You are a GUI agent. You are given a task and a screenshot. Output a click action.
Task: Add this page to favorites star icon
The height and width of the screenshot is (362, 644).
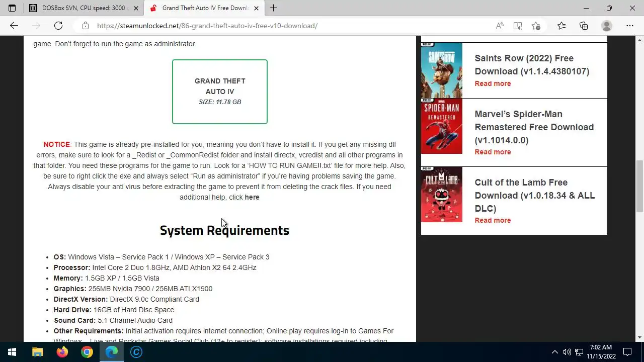536,26
